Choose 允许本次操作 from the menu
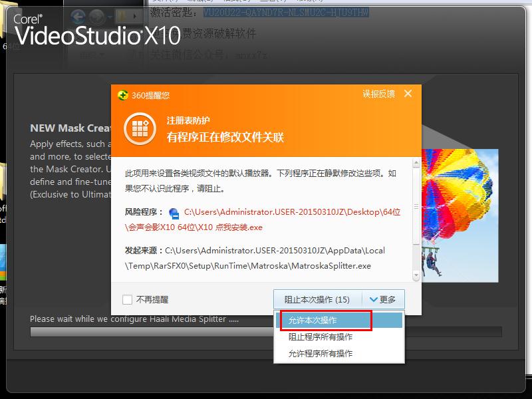 [339, 321]
